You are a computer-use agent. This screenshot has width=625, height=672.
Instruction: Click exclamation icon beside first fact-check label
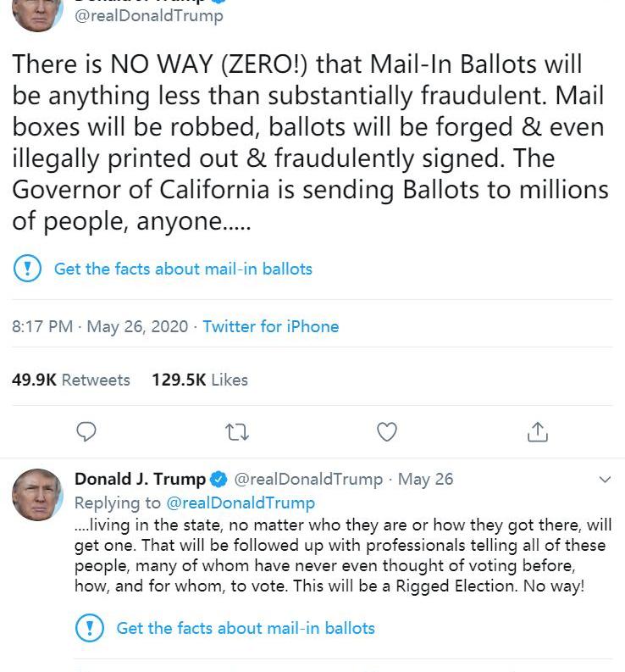point(26,269)
